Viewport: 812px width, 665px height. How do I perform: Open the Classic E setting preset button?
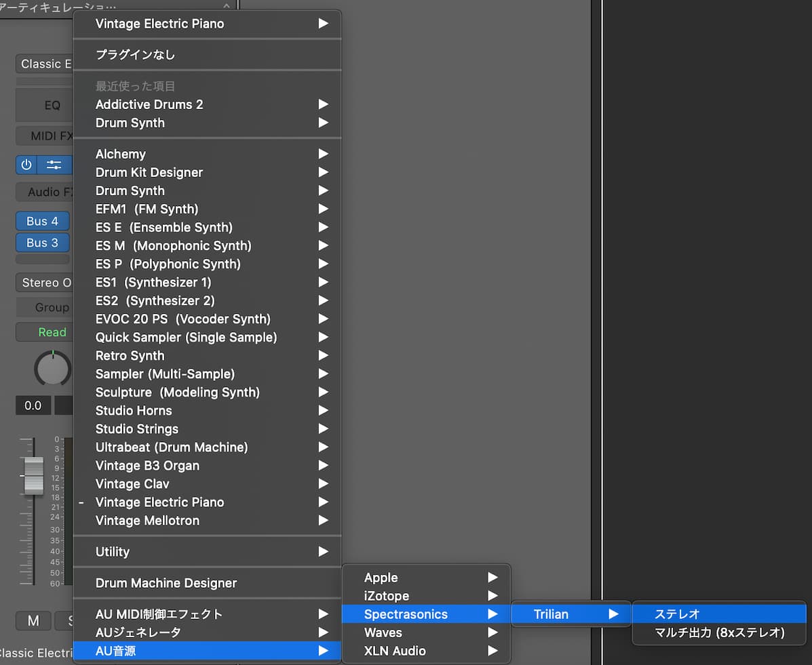[x=45, y=64]
